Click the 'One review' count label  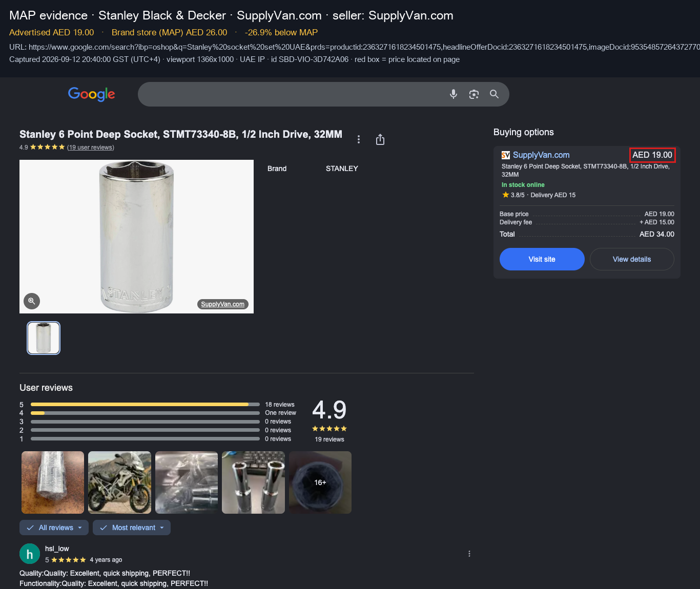(280, 413)
